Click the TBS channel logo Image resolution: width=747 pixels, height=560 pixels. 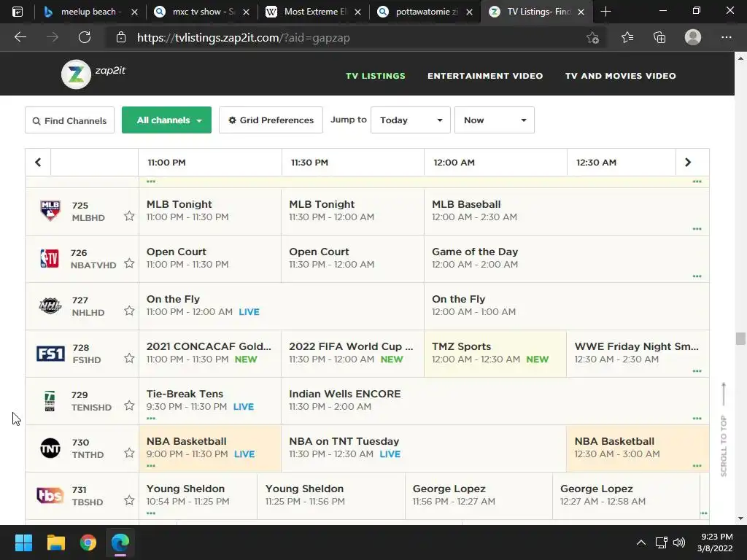[x=50, y=495]
